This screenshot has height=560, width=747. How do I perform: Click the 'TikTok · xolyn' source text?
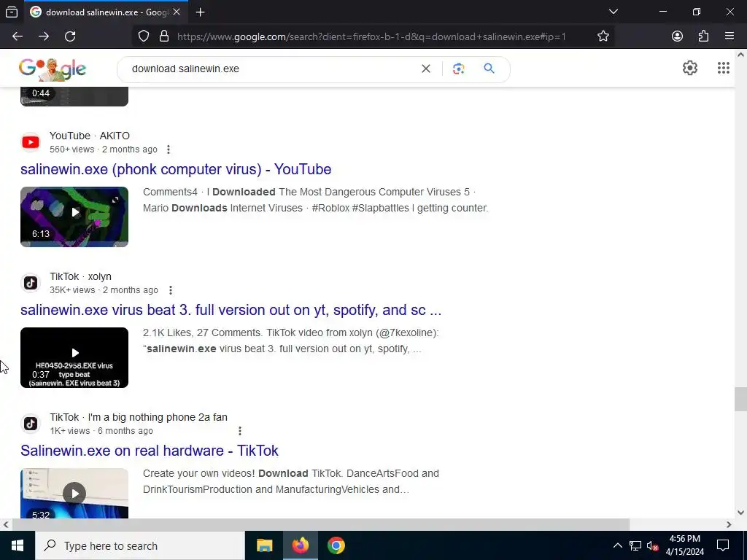[x=80, y=276]
